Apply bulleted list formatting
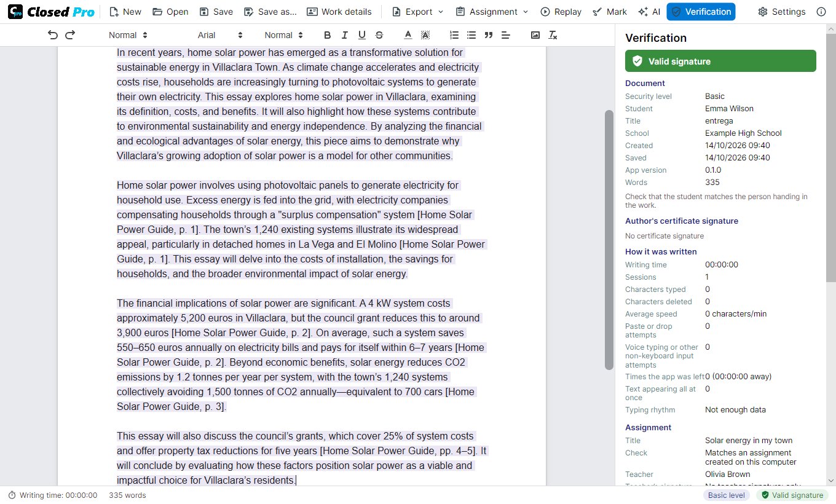836x504 pixels. pyautogui.click(x=471, y=35)
